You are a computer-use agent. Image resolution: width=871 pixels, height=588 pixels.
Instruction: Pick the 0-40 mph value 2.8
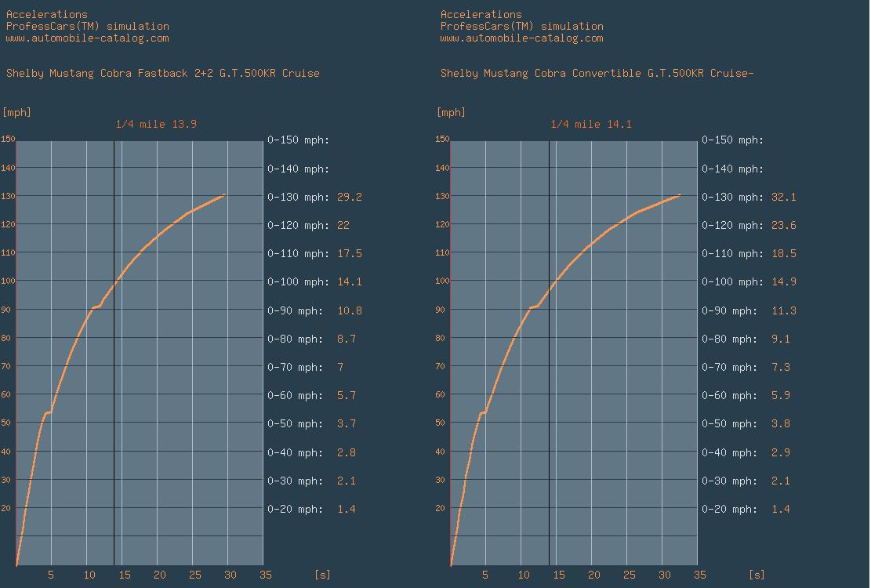tap(347, 453)
